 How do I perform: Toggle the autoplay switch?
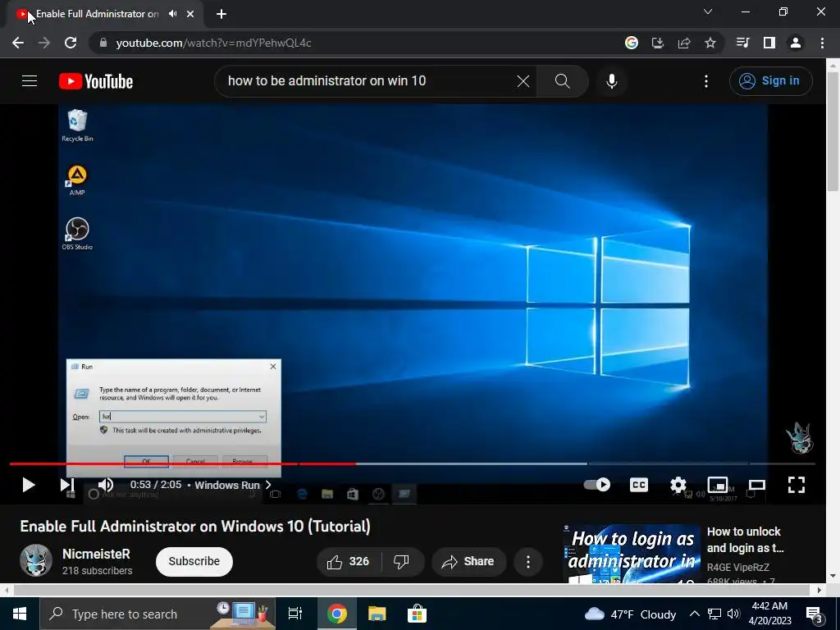597,485
